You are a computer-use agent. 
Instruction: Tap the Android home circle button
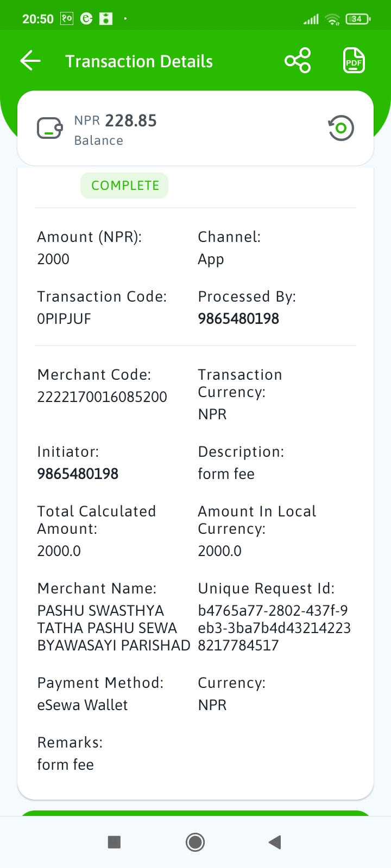[195, 842]
